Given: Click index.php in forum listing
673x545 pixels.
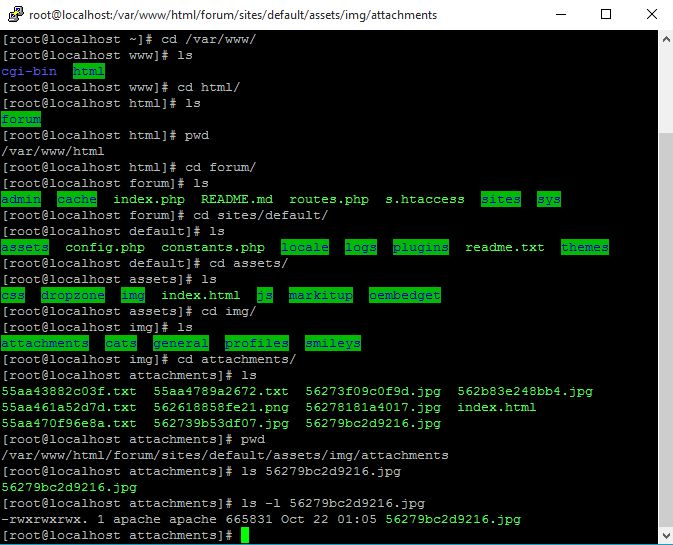Looking at the screenshot, I should click(149, 199).
